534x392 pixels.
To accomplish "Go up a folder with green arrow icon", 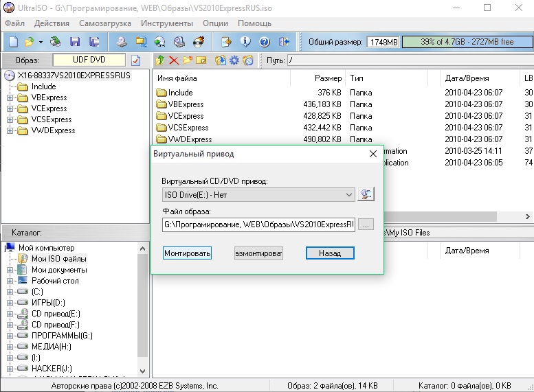I will click(x=159, y=60).
